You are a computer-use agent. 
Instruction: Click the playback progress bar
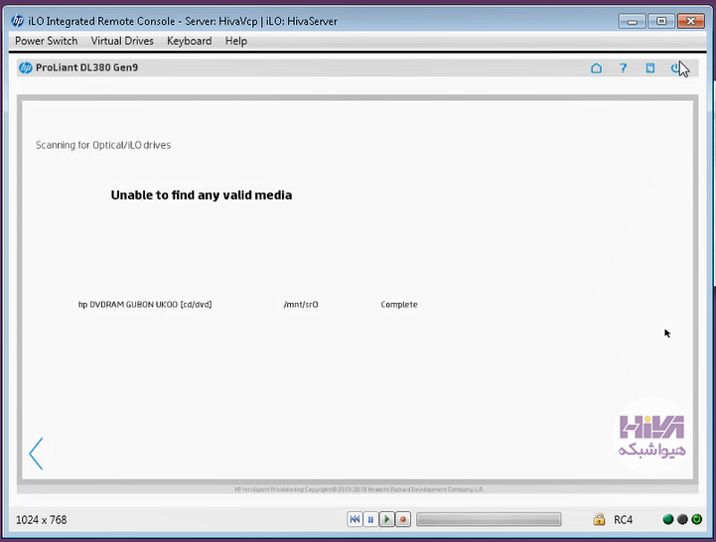pyautogui.click(x=489, y=519)
